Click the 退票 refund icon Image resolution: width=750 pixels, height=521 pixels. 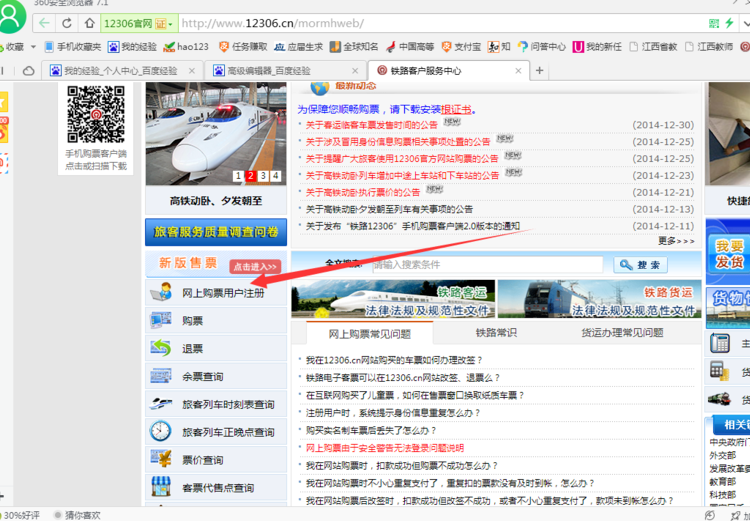[161, 348]
